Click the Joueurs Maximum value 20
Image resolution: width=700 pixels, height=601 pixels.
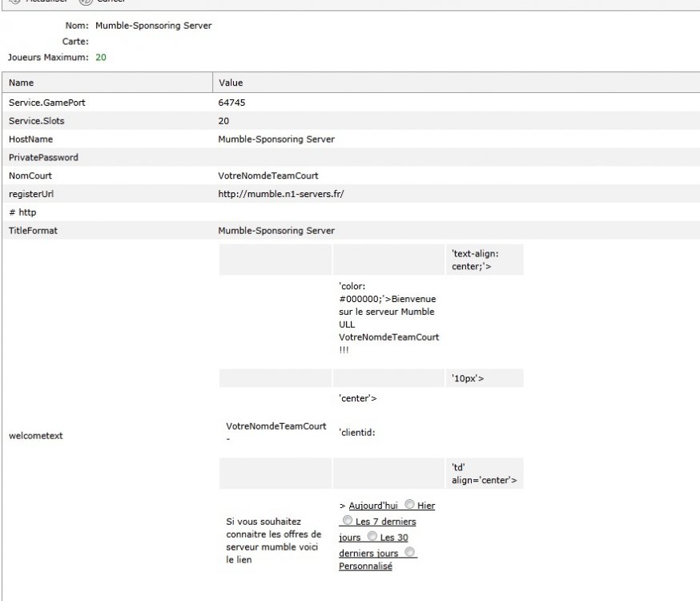click(100, 57)
